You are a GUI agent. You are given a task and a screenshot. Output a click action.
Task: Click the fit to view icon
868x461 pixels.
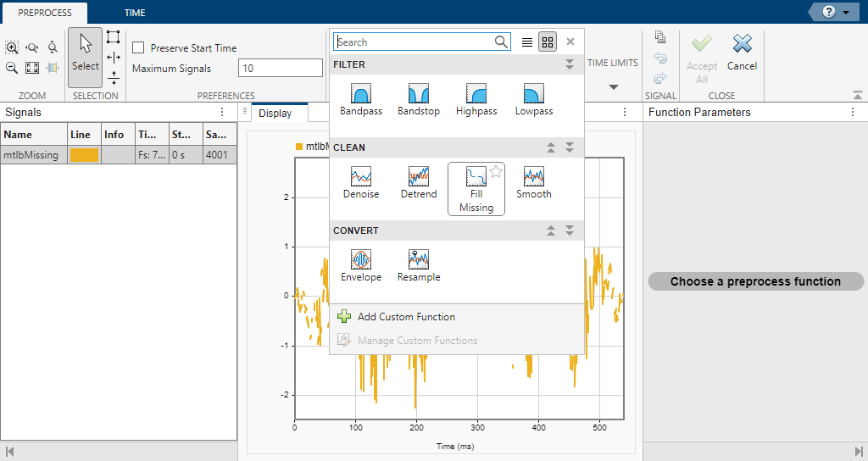[32, 68]
